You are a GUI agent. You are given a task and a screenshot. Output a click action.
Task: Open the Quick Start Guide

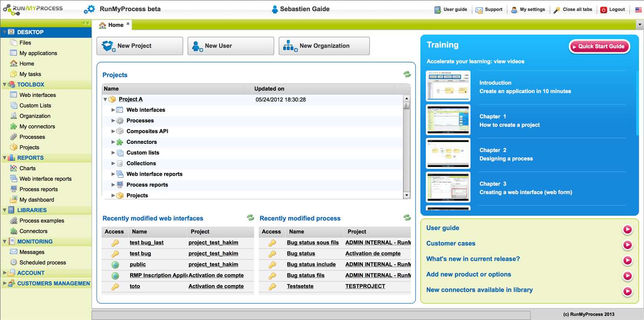599,46
